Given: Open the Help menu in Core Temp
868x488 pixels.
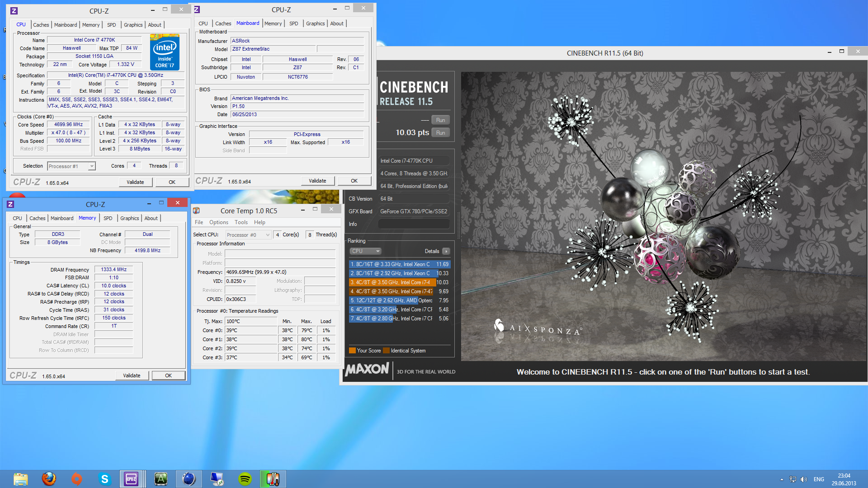Looking at the screenshot, I should 259,222.
